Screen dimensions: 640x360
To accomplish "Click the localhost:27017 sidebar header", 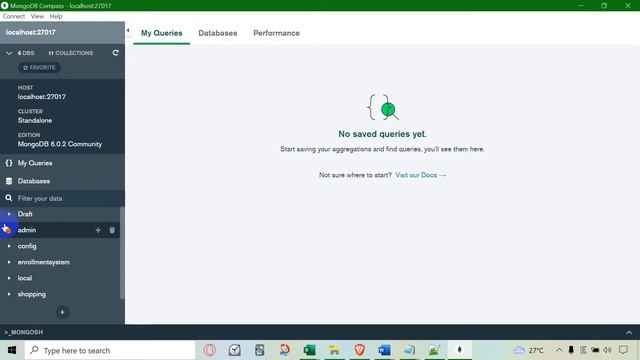I will click(62, 32).
